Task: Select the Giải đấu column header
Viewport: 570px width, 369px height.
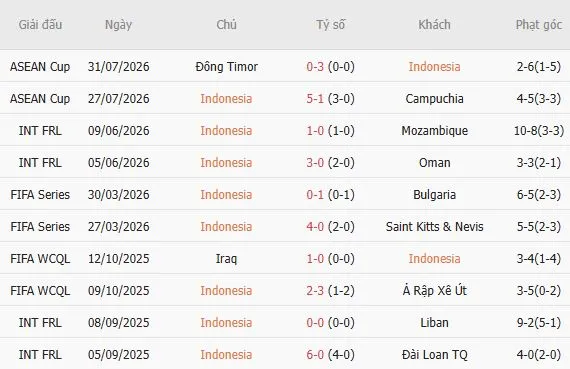Action: [40, 25]
